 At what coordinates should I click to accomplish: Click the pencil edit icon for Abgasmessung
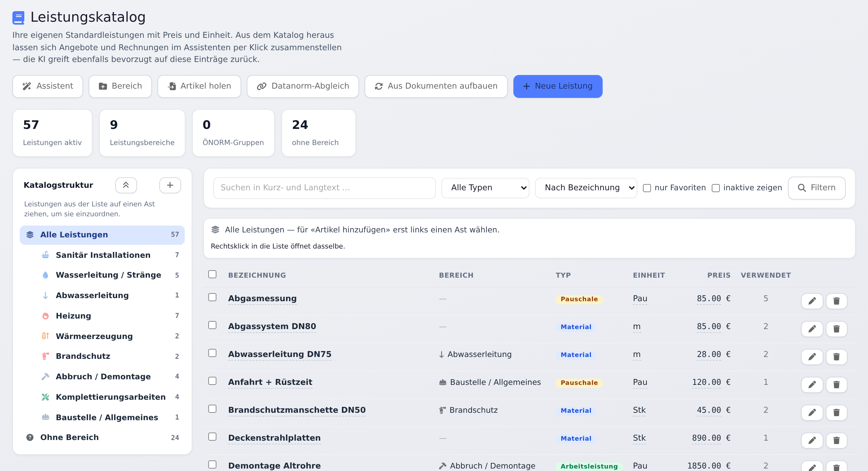click(x=812, y=301)
